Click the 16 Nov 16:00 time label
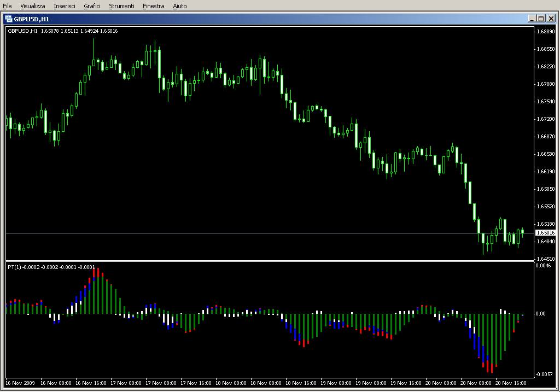The width and height of the screenshot is (560, 392). click(91, 383)
